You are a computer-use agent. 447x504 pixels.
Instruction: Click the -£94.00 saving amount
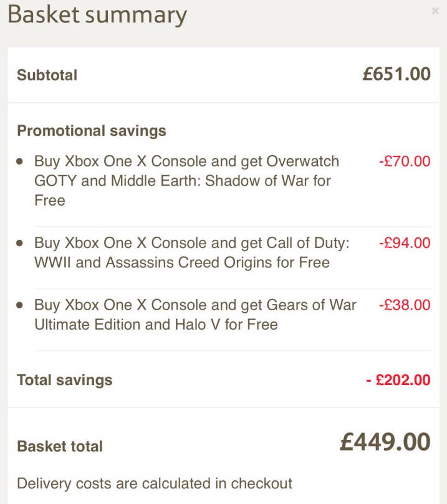tap(404, 243)
